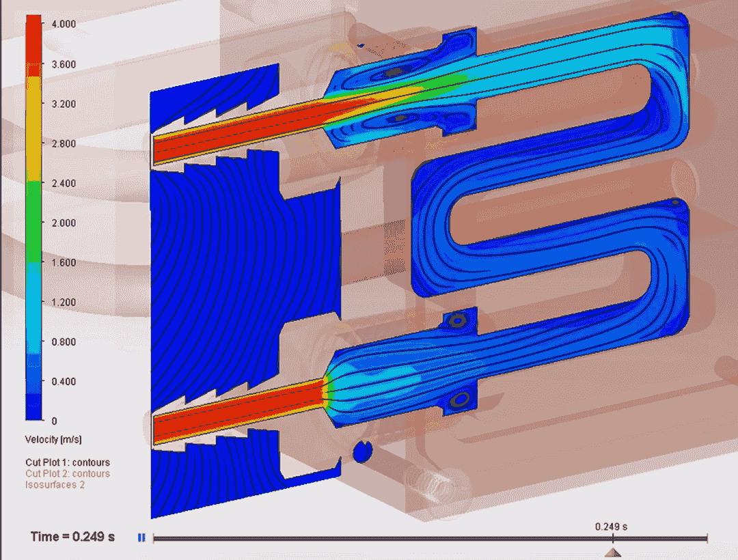Click the Time = 0.249 s readout

(72, 537)
